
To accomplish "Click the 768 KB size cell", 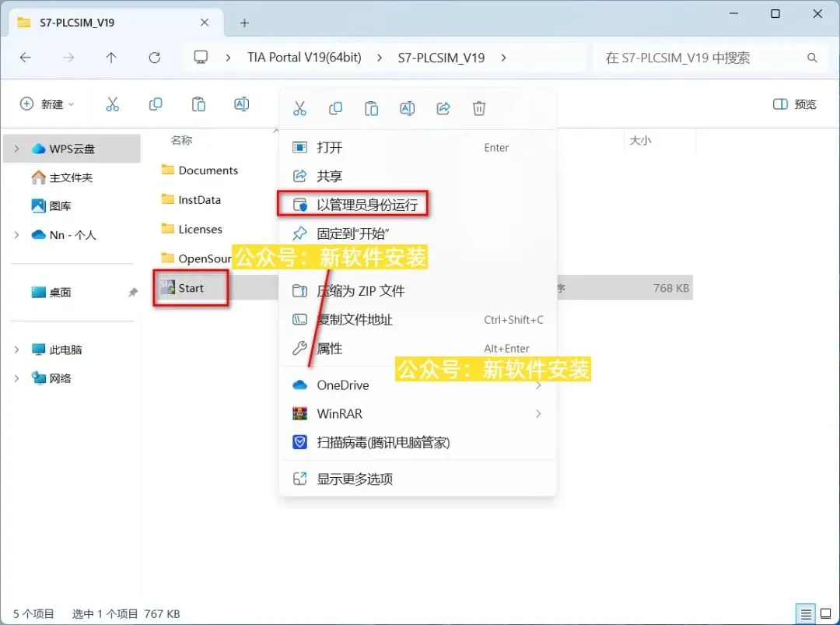I will [670, 288].
